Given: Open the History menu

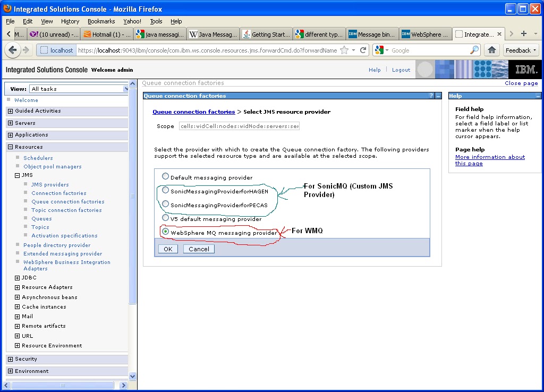Looking at the screenshot, I should 70,21.
